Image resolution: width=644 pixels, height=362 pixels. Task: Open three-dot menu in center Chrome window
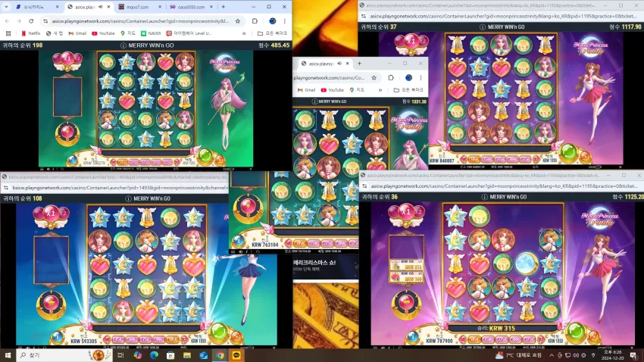tap(420, 77)
